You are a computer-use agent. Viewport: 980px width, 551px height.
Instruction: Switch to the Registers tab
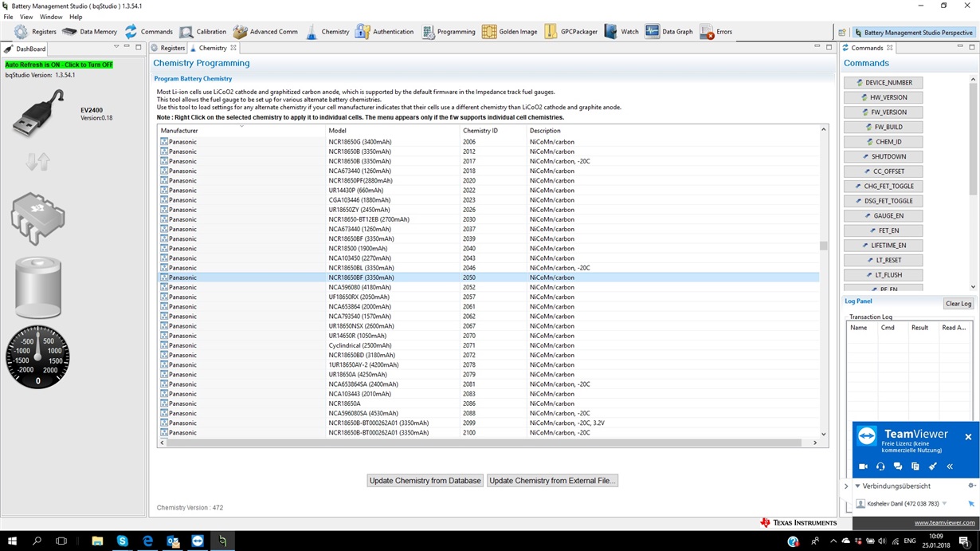pyautogui.click(x=167, y=48)
